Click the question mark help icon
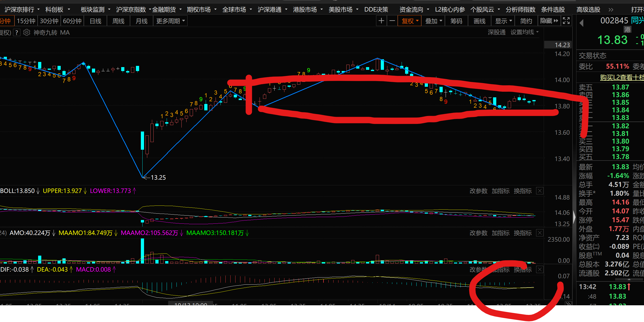644x322 pixels. [x=16, y=33]
